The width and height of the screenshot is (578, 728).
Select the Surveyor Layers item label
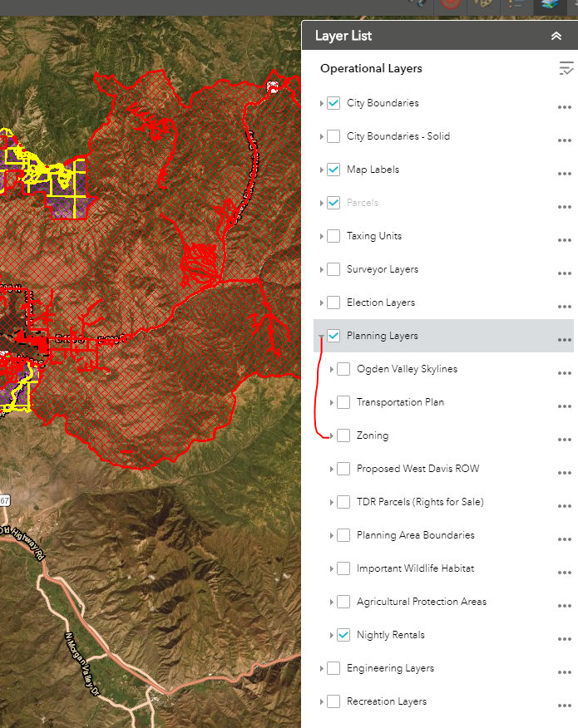click(x=382, y=269)
